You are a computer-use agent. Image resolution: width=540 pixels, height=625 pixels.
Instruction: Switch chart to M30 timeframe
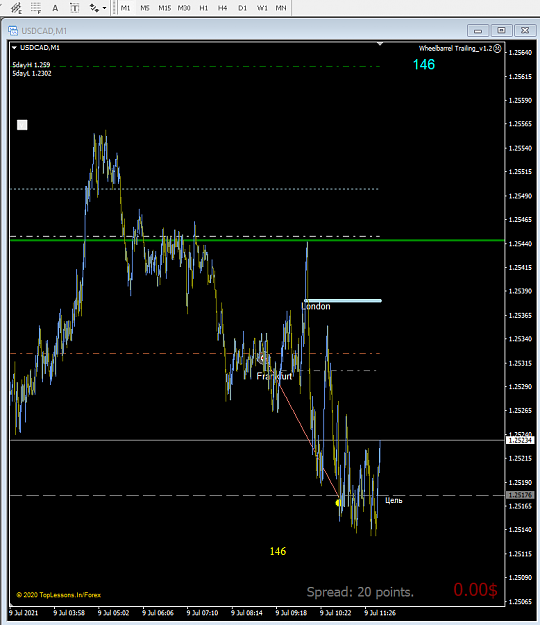click(x=184, y=8)
